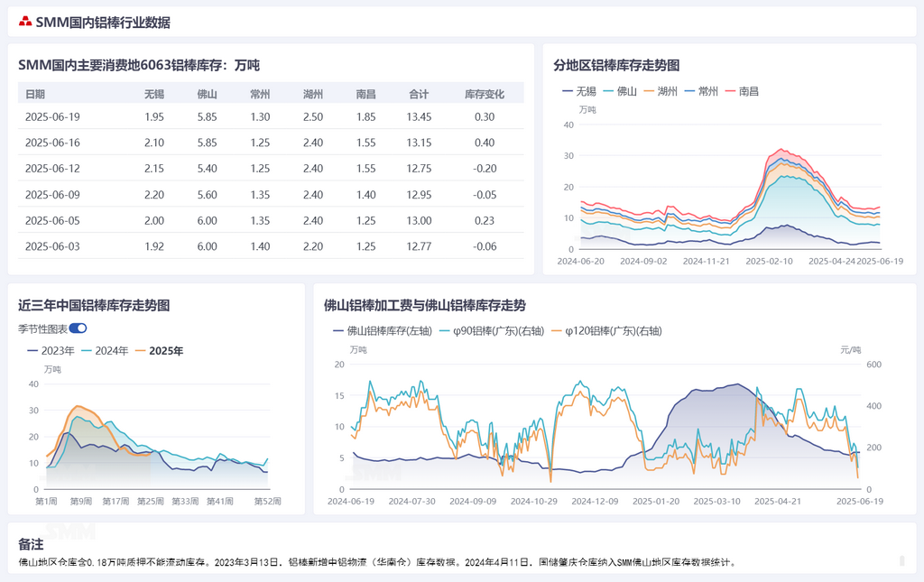Click the 佛山铝棒加工费与佛山铝棒库存走势 title
The image size is (924, 582).
(x=425, y=305)
